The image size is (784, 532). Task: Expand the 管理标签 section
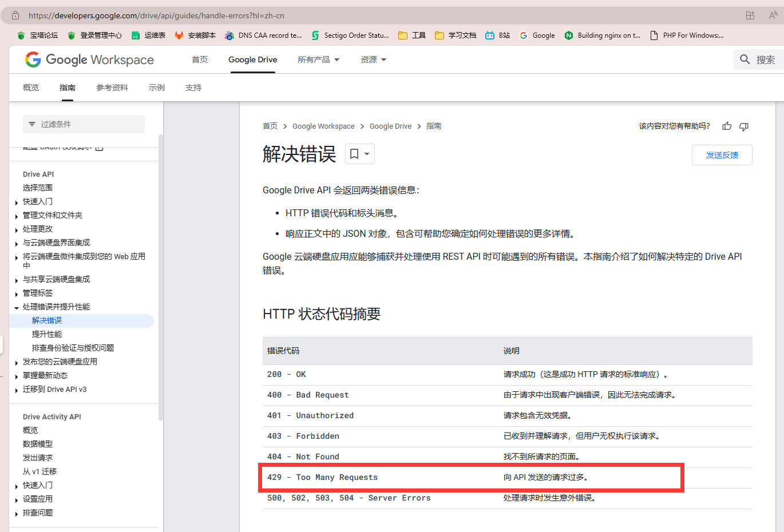[17, 294]
